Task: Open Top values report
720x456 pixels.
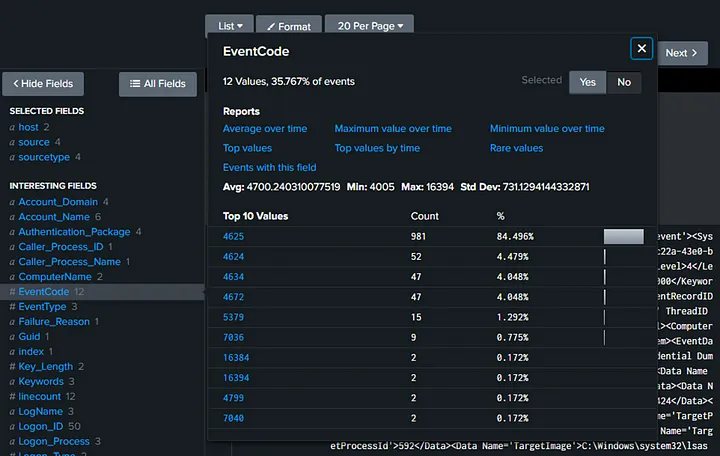Action: (247, 148)
